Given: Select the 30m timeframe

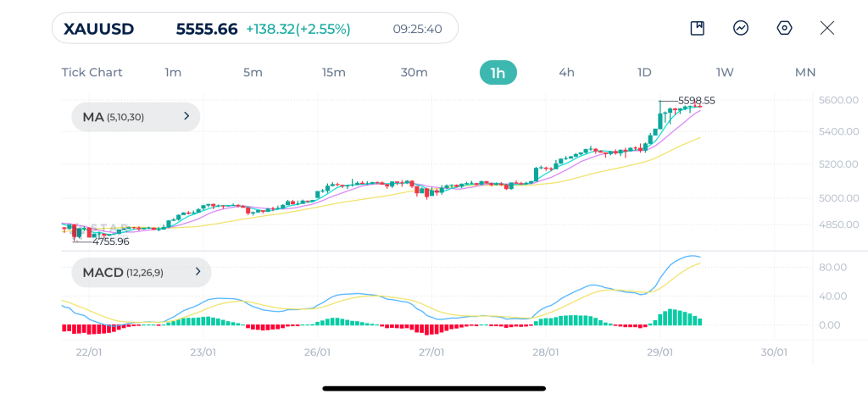Looking at the screenshot, I should 414,73.
